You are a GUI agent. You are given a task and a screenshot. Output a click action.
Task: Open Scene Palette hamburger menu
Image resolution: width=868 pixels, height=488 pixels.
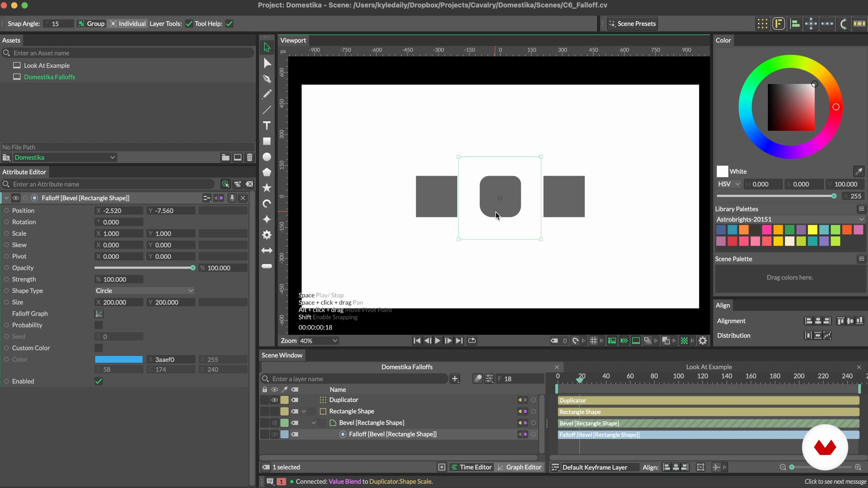click(862, 259)
